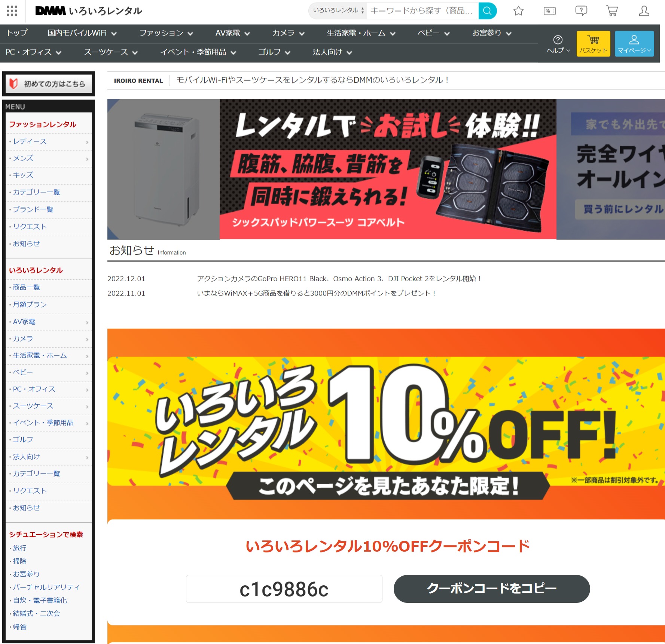Click the blue search magnifier button
The height and width of the screenshot is (644, 665).
tap(487, 11)
